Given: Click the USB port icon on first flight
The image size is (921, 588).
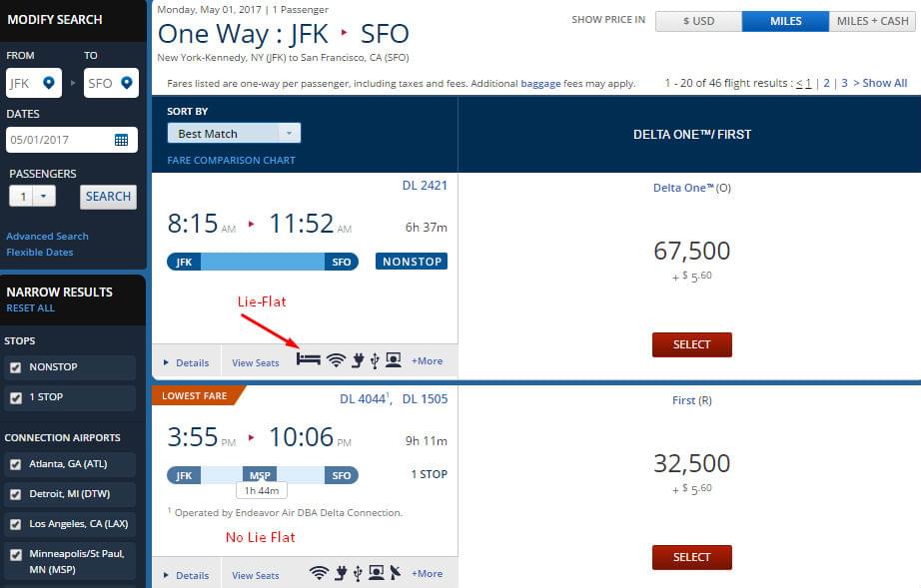Looking at the screenshot, I should coord(375,361).
